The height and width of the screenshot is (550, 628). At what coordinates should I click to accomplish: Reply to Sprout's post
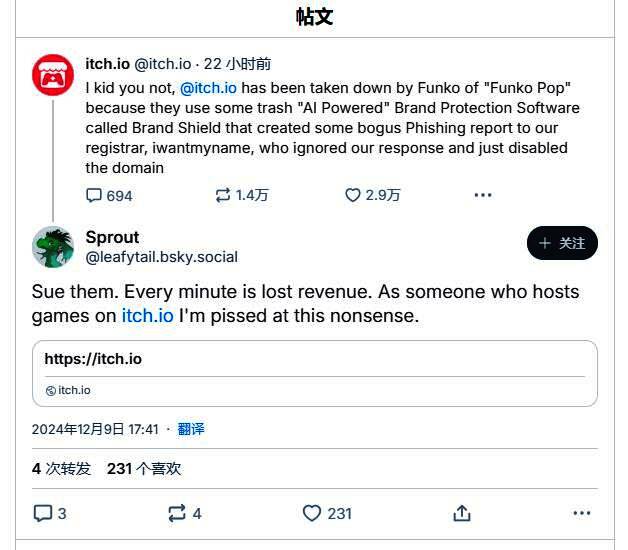pos(43,513)
